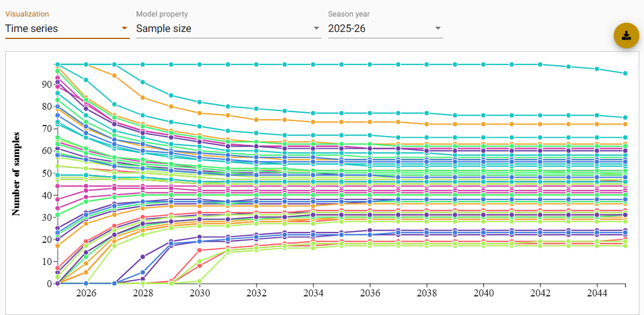Click the Visualization field label

27,14
